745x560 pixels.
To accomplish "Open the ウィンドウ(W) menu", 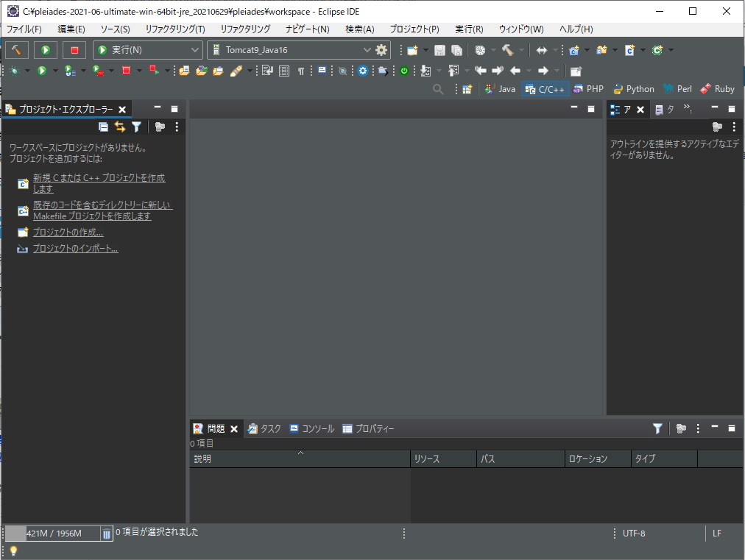I will coord(521,29).
